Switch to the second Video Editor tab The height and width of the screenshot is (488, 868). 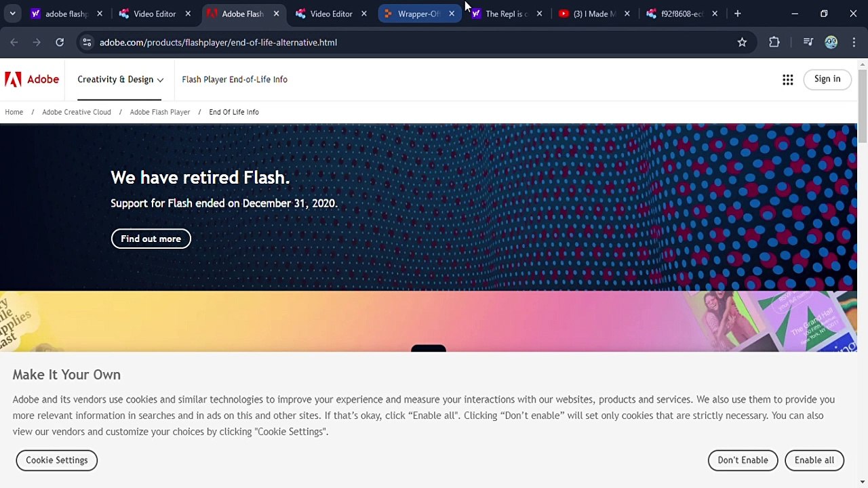pyautogui.click(x=331, y=14)
